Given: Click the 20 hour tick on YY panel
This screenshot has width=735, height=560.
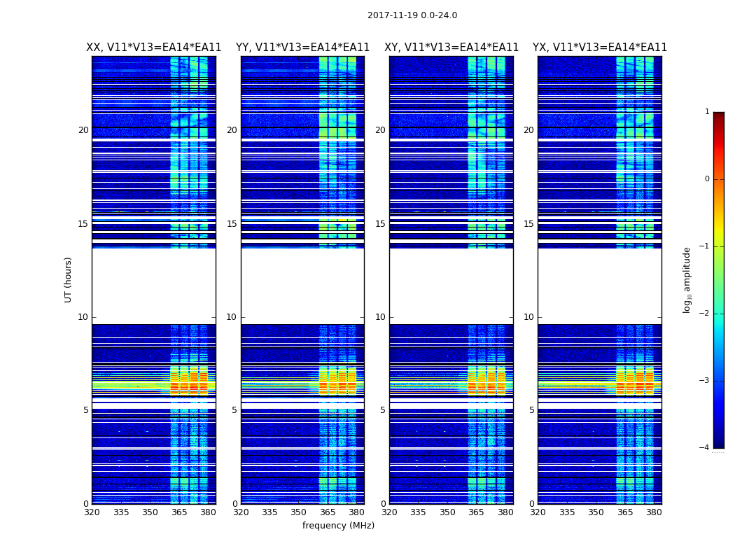Looking at the screenshot, I should click(232, 129).
